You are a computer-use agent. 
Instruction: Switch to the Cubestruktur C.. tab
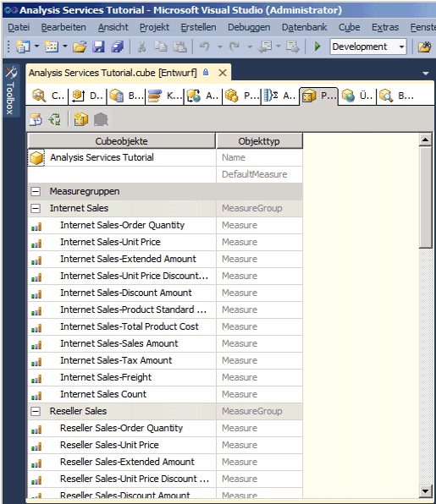pyautogui.click(x=48, y=96)
